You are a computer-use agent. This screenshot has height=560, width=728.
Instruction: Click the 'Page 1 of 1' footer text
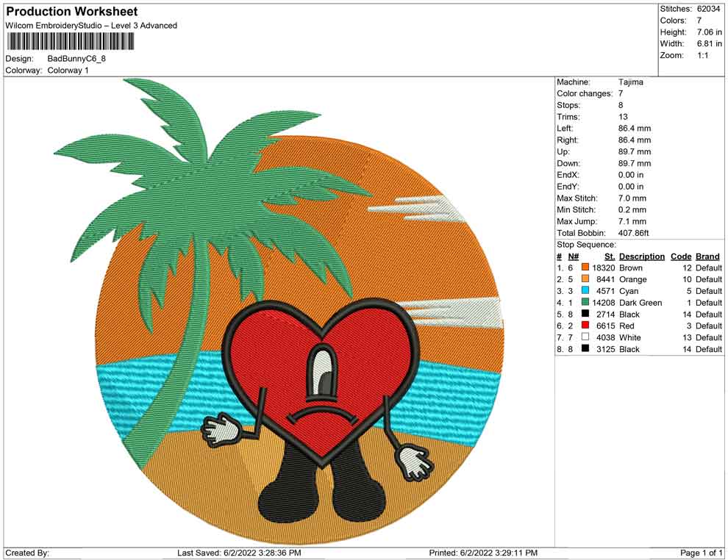[x=701, y=553]
